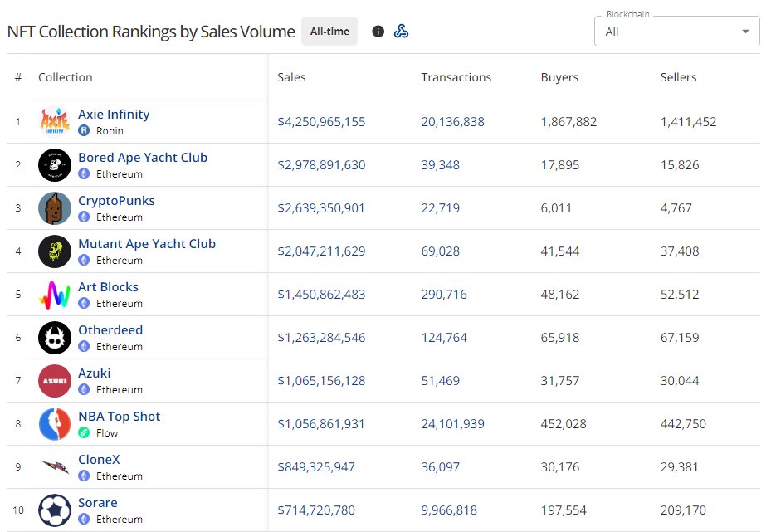Open the Sorare collection link

[98, 502]
